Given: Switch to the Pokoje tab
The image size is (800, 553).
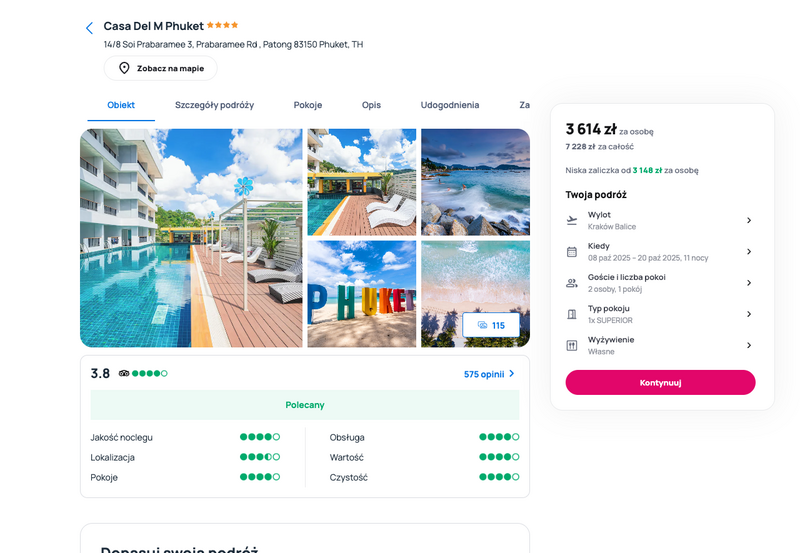Looking at the screenshot, I should tap(308, 105).
